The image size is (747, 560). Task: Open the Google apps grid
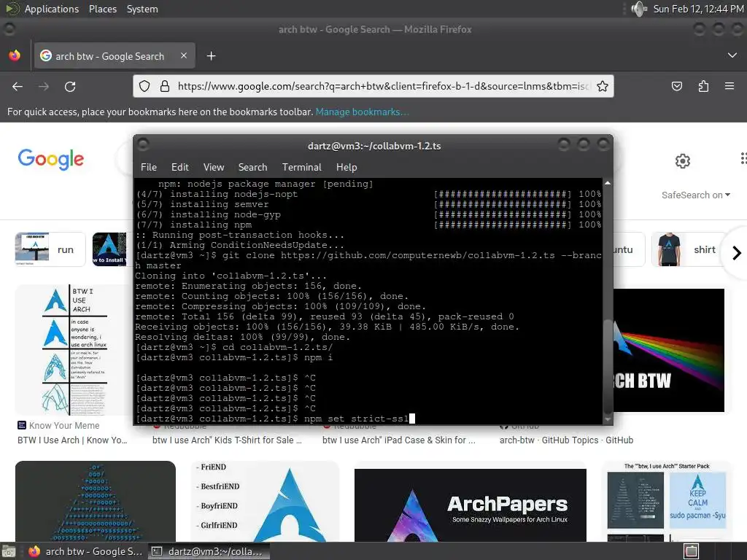[743, 158]
